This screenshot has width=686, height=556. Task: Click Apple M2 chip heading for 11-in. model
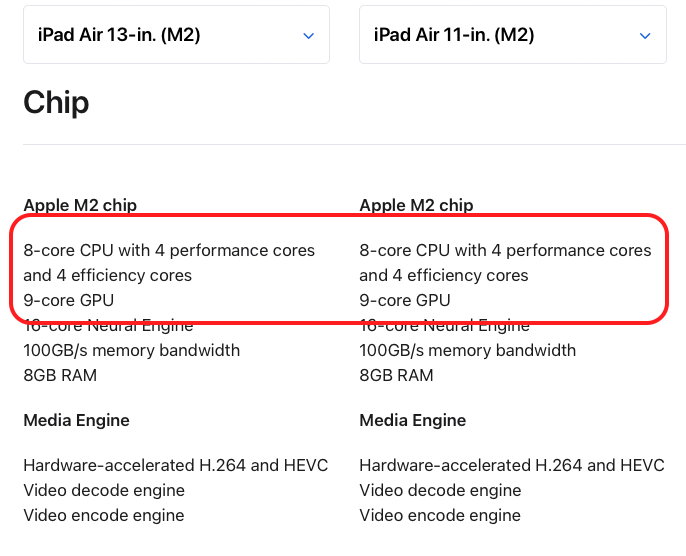pyautogui.click(x=416, y=205)
